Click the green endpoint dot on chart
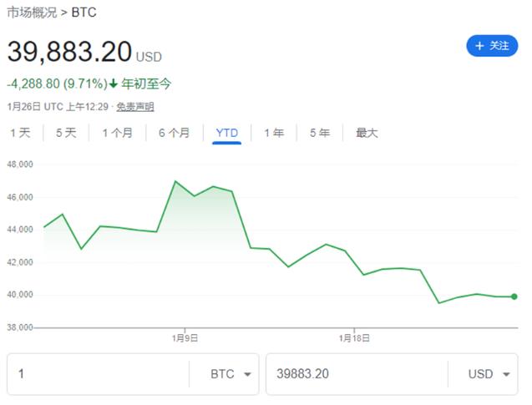The image size is (532, 405). (x=514, y=296)
